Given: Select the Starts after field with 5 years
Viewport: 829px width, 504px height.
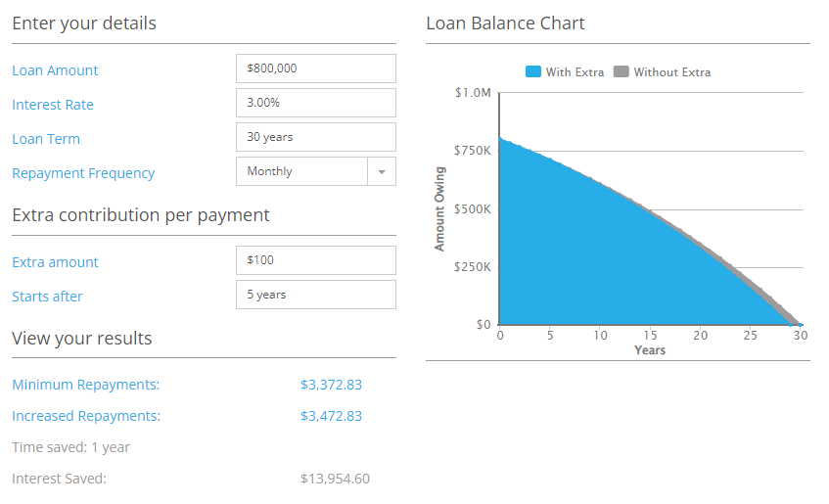Looking at the screenshot, I should [x=315, y=295].
